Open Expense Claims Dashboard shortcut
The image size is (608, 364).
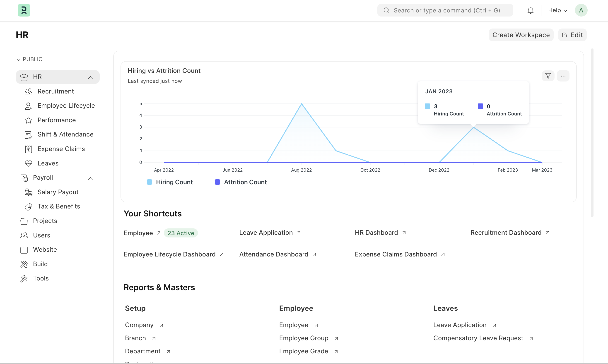[396, 254]
